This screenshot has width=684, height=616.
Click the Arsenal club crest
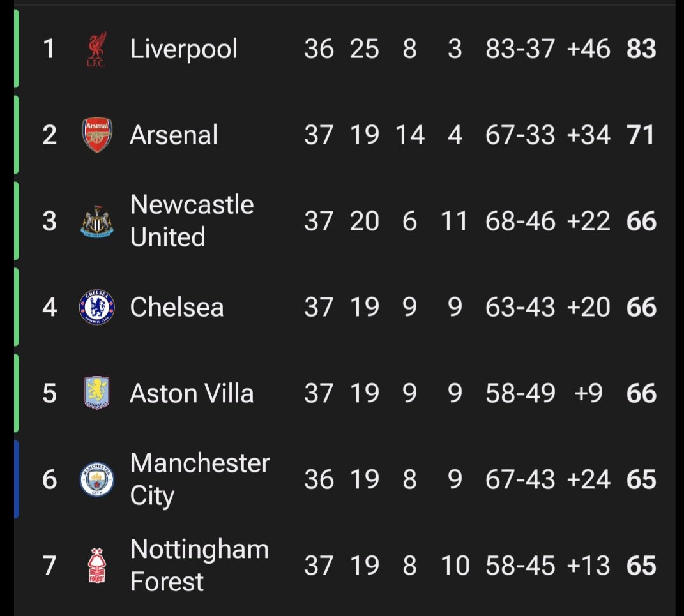click(x=97, y=135)
